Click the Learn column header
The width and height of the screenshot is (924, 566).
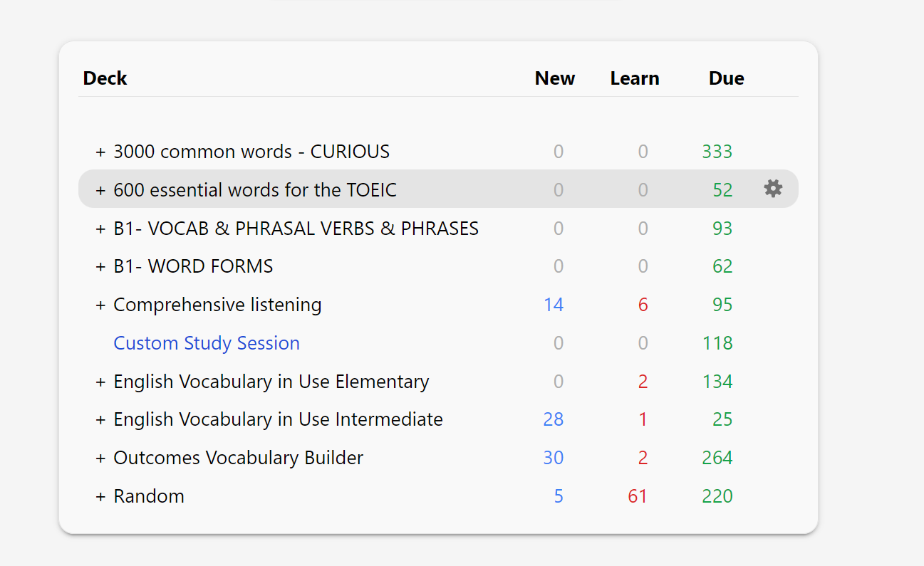pos(635,78)
